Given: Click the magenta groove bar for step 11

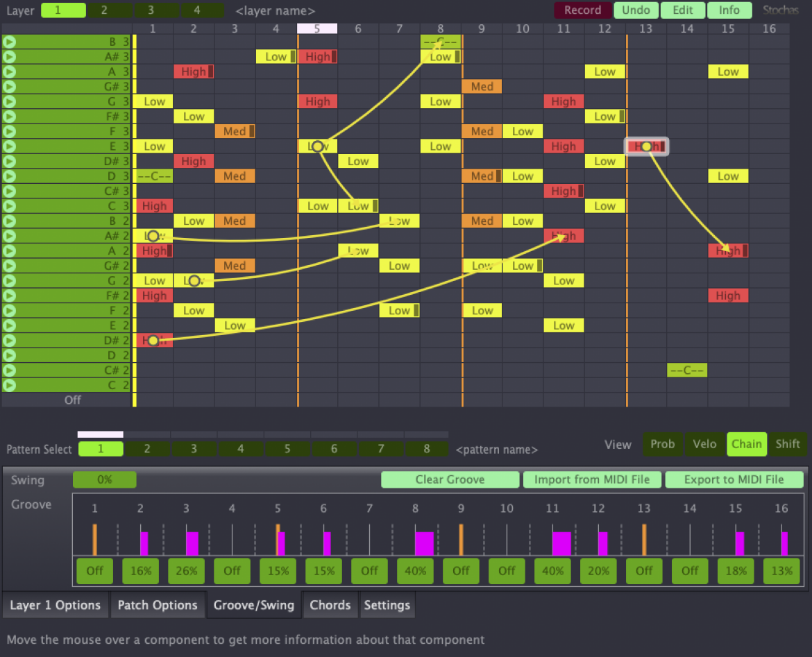Looking at the screenshot, I should pyautogui.click(x=561, y=544).
